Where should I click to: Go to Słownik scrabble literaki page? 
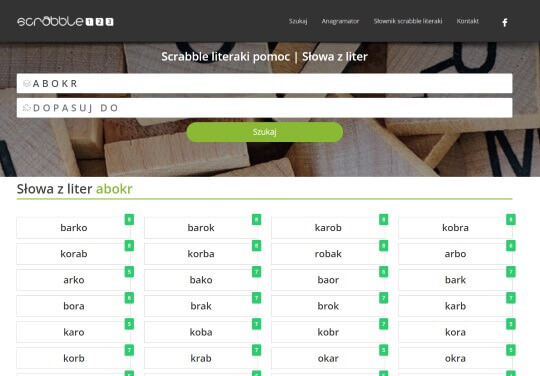click(408, 21)
